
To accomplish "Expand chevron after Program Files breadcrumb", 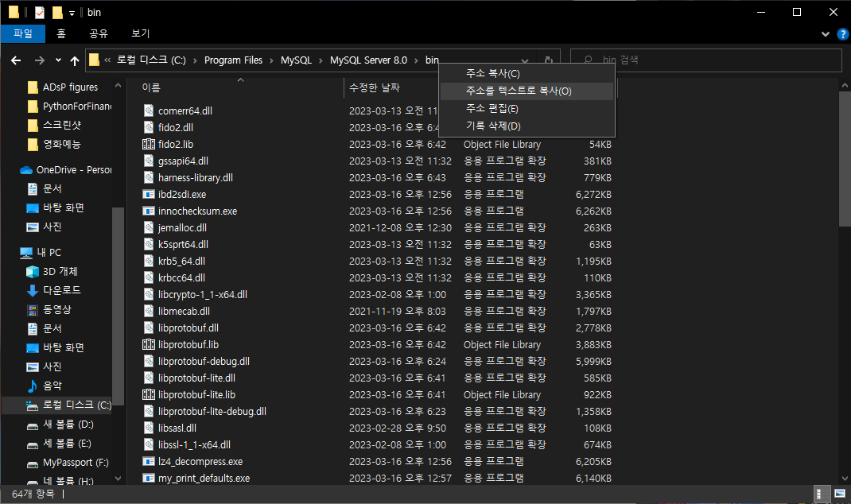I will (271, 60).
